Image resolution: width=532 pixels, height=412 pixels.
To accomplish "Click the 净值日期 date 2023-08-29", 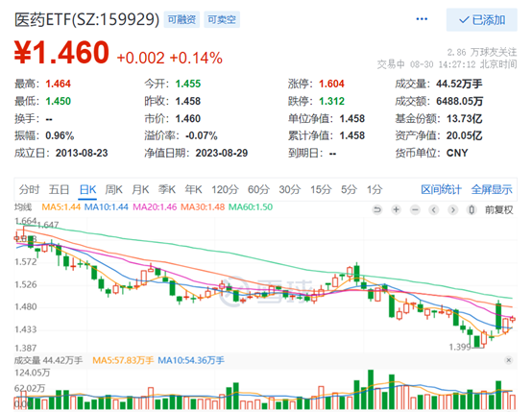I will pos(222,153).
